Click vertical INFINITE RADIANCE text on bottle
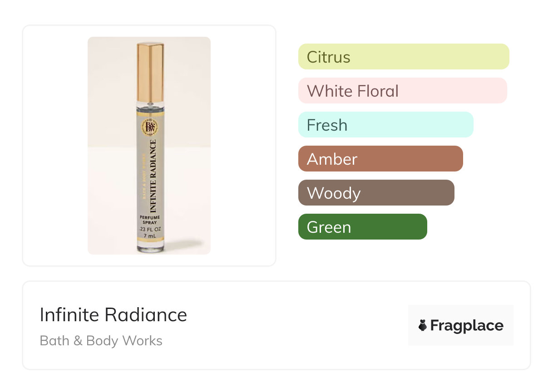The image size is (553, 392). [x=153, y=176]
